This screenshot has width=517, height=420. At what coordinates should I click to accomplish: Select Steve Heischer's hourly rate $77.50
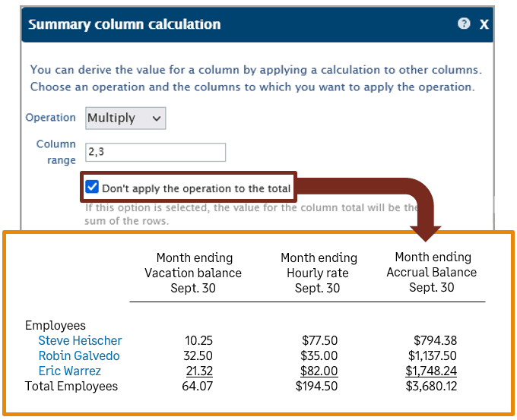click(322, 341)
